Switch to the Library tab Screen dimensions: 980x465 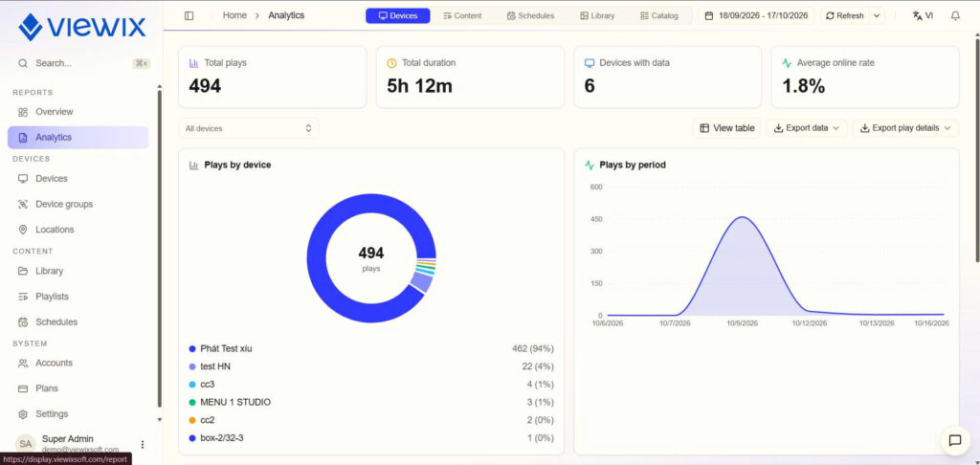pyautogui.click(x=597, y=15)
